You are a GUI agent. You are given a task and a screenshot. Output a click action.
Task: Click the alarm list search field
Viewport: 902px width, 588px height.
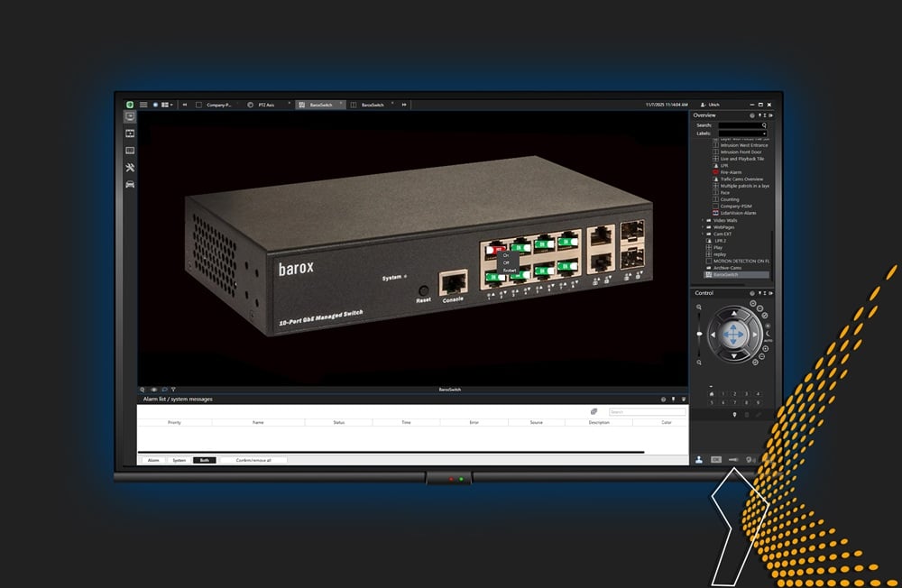coord(647,412)
